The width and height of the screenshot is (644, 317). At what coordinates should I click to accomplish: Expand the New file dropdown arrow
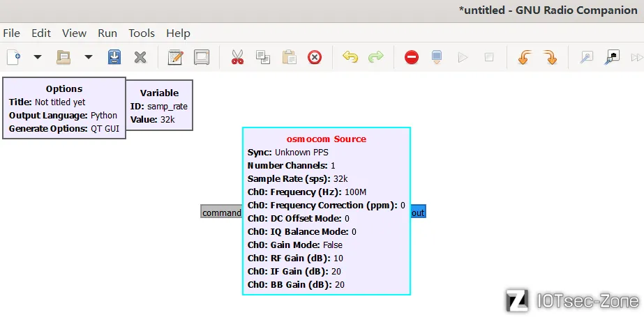pos(38,57)
